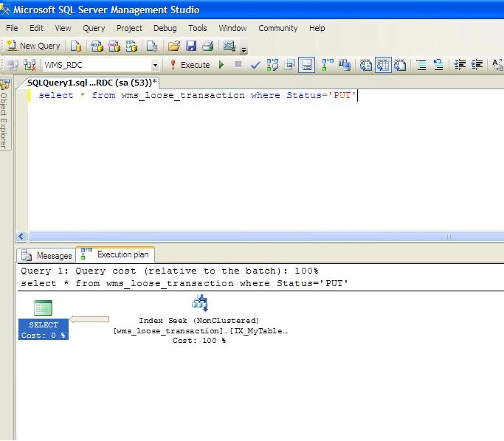
Task: Toggle Include Actual Execution Plan
Action: coord(328,65)
